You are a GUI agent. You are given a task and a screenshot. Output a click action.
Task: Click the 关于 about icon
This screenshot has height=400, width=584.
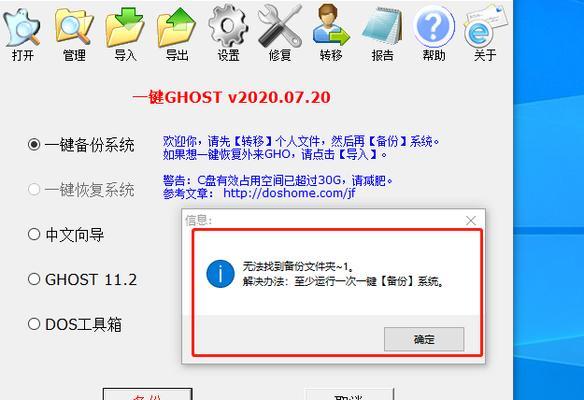pyautogui.click(x=485, y=27)
